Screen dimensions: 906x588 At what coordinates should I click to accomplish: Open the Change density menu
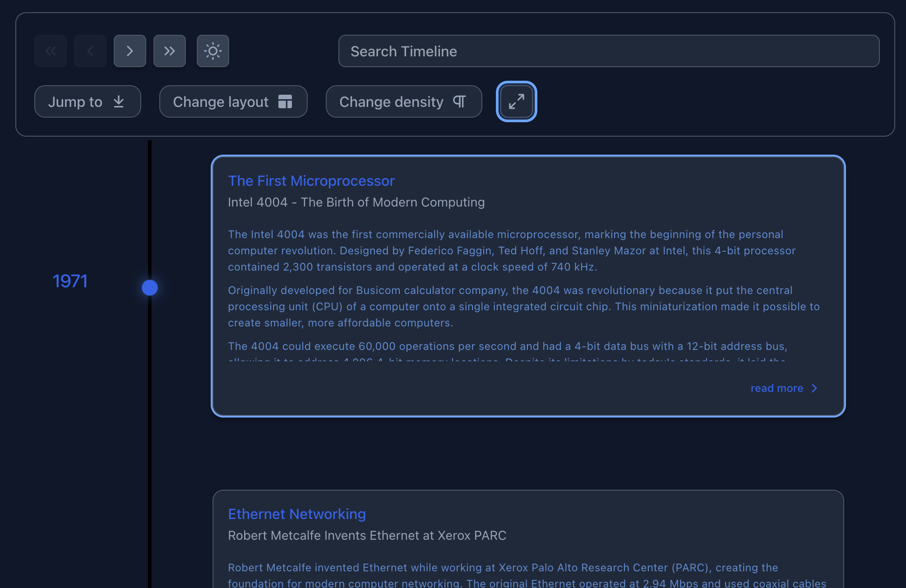(403, 101)
